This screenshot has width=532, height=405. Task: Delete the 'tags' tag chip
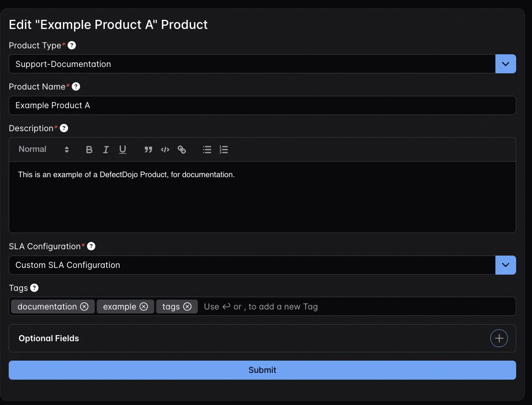188,307
